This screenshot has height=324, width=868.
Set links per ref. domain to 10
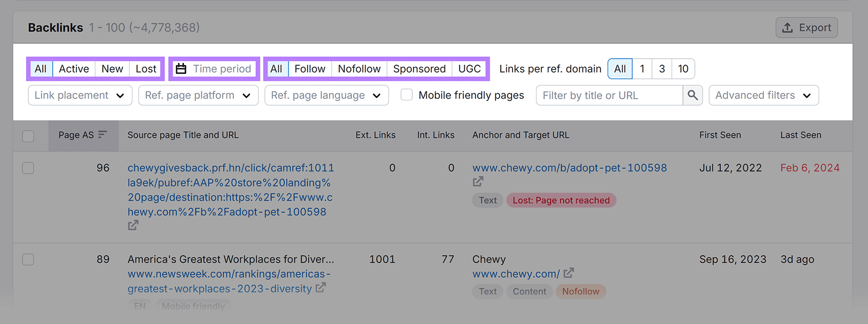click(x=683, y=69)
